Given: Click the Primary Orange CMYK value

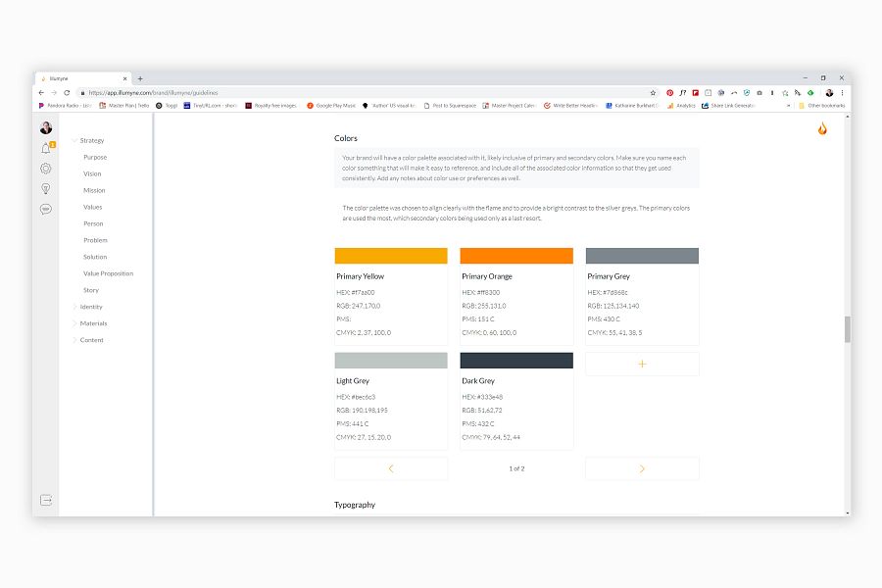Looking at the screenshot, I should (x=489, y=332).
